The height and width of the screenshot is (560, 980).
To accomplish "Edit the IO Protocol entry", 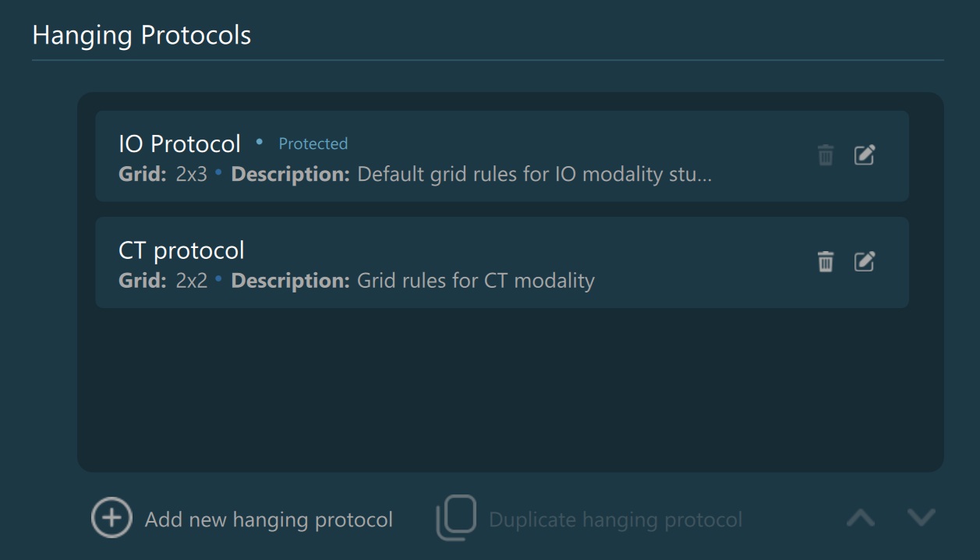I will click(864, 156).
